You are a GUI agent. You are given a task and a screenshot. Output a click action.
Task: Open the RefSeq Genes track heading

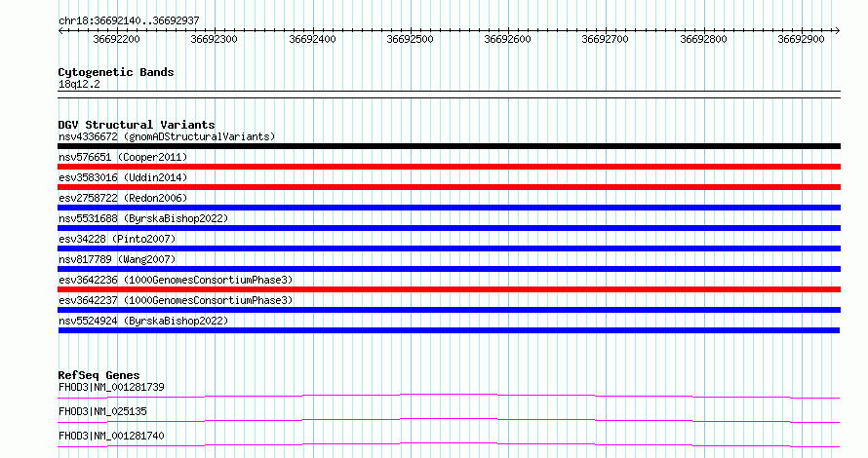[99, 375]
